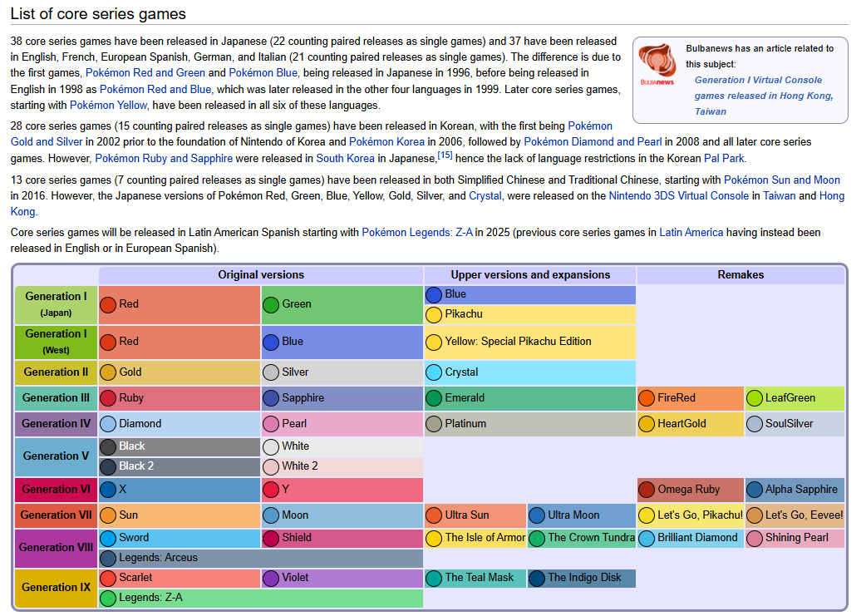The width and height of the screenshot is (866, 616).
Task: Click the Upper versions and expansions header
Action: [x=530, y=275]
